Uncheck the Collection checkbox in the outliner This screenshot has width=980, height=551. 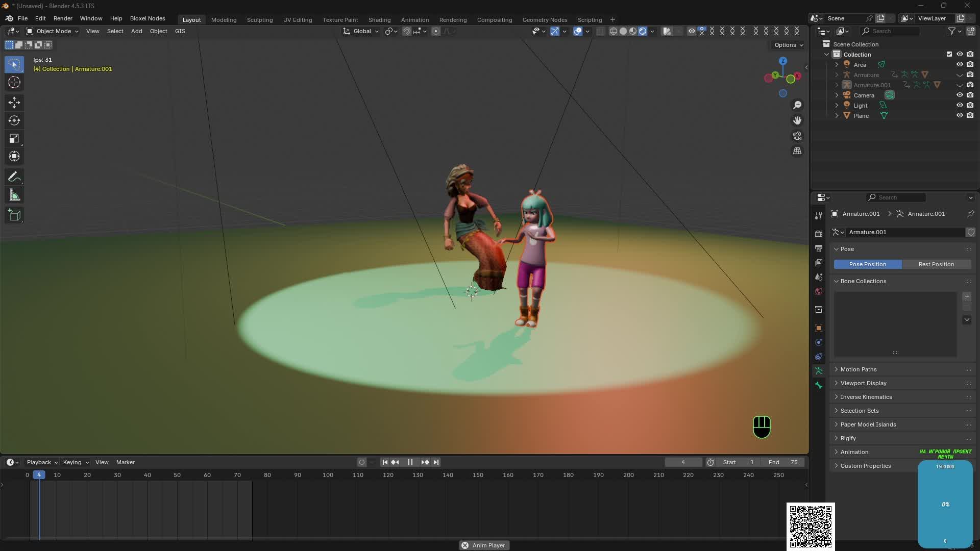(x=949, y=54)
